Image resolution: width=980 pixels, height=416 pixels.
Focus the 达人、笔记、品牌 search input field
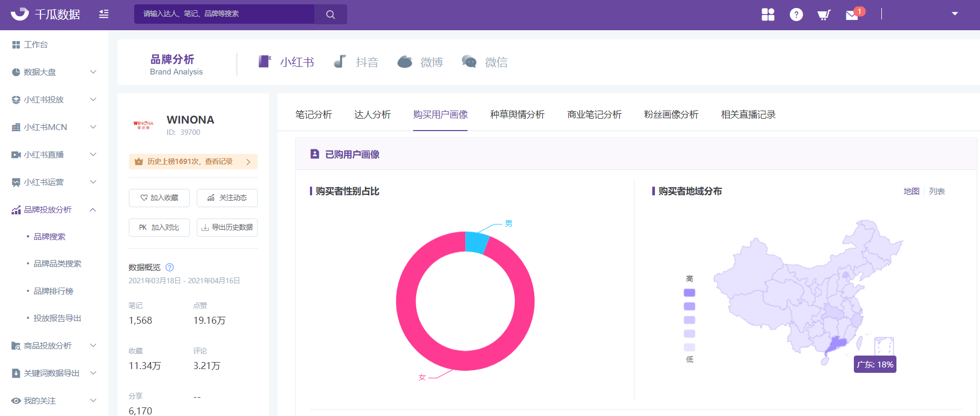224,14
